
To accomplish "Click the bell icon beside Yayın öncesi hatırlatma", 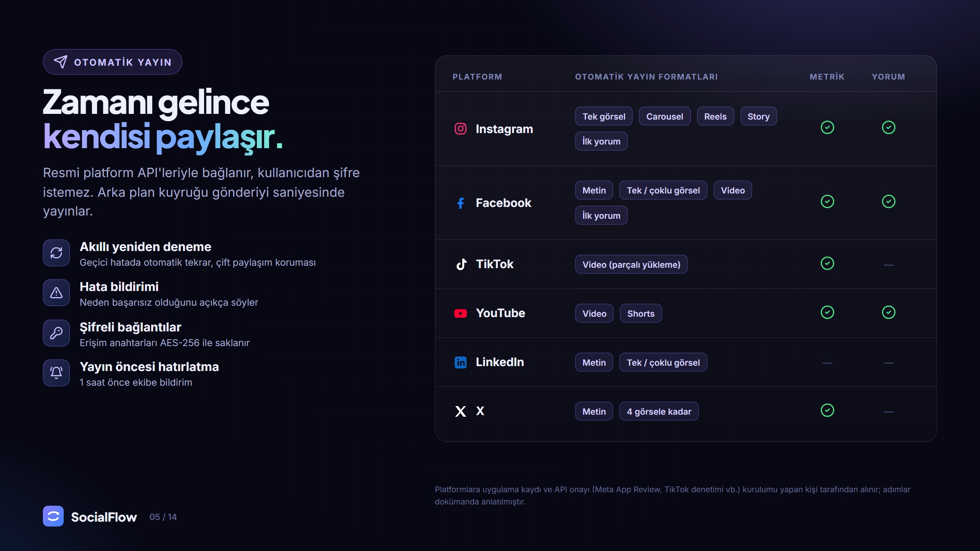I will [56, 373].
